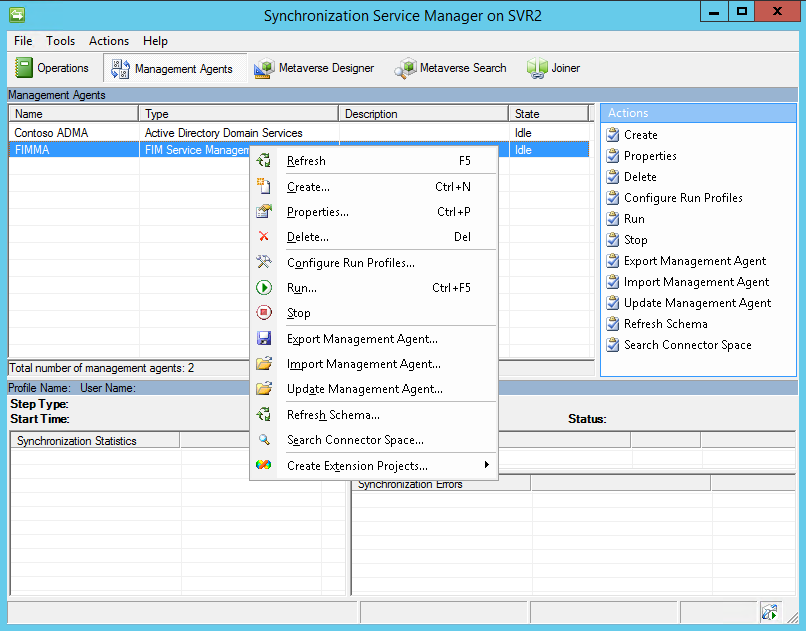
Task: Click the clipboard icon beside Stop in Actions
Action: tap(613, 239)
